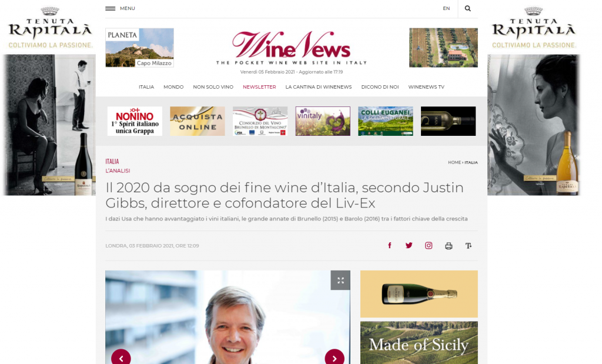
Task: Go to LA CANTINA DI WINENEWS
Action: click(x=318, y=87)
